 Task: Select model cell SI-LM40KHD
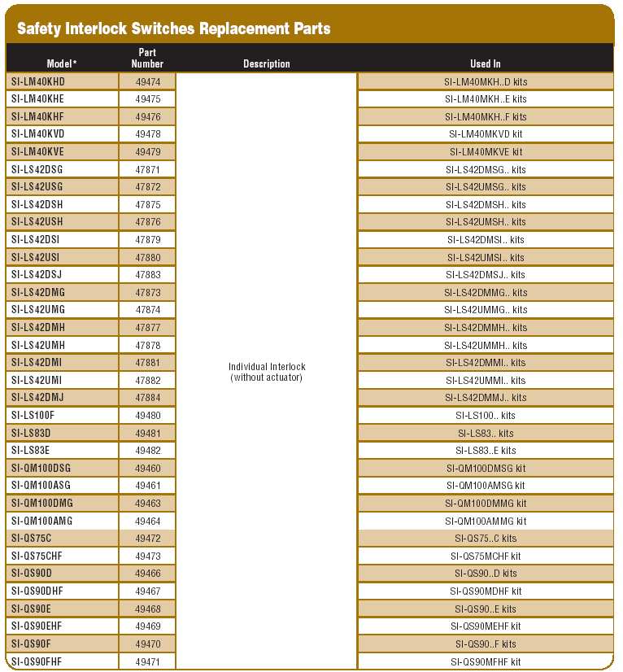[x=62, y=81]
